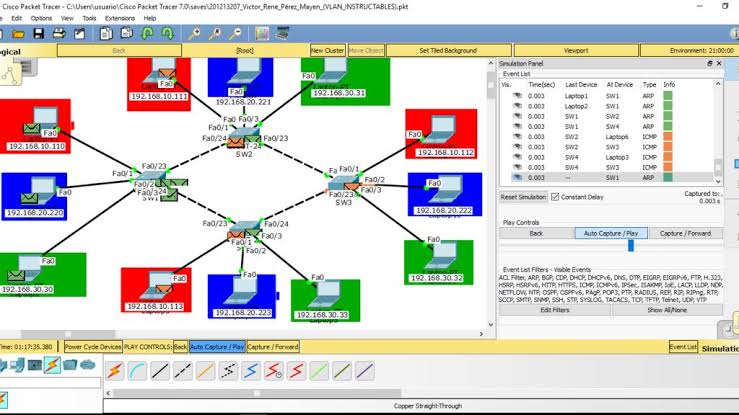Toggle the Event List button in bottom bar
The width and height of the screenshot is (739, 415).
pos(683,347)
